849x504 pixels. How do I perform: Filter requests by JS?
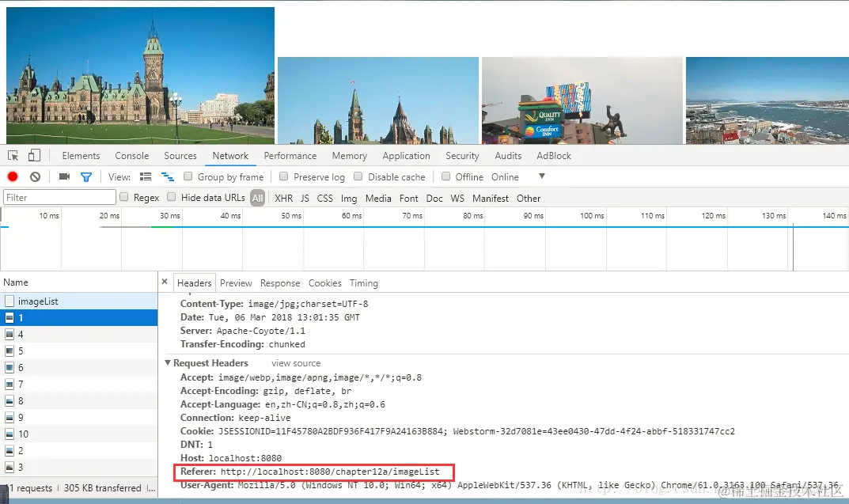click(305, 198)
